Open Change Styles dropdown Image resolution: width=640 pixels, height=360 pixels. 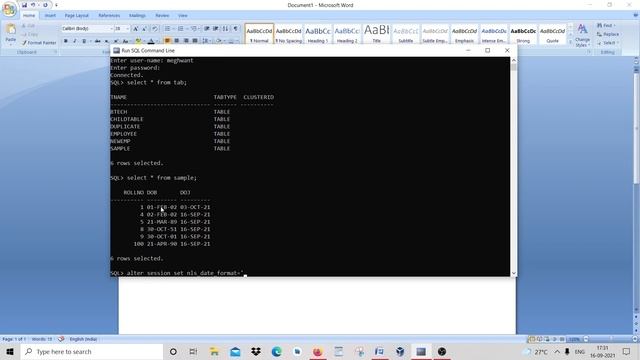pyautogui.click(x=582, y=35)
